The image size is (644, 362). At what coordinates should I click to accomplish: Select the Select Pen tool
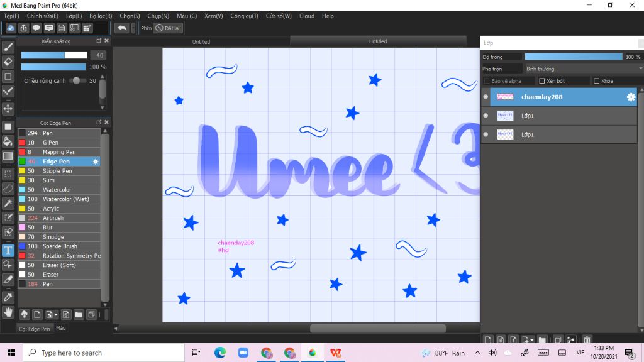(x=8, y=217)
